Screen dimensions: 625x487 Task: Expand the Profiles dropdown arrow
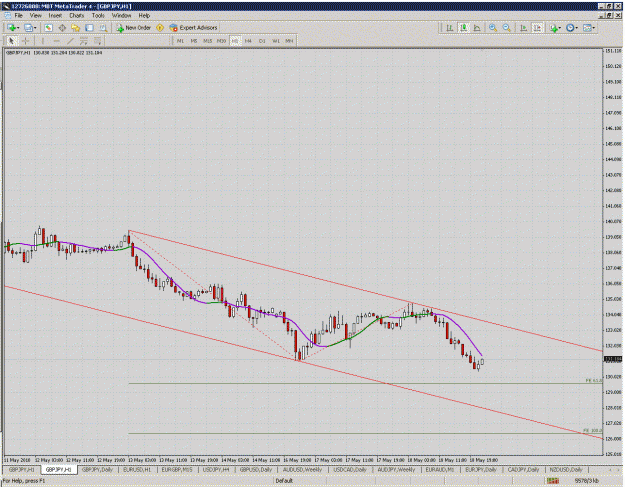click(x=35, y=28)
